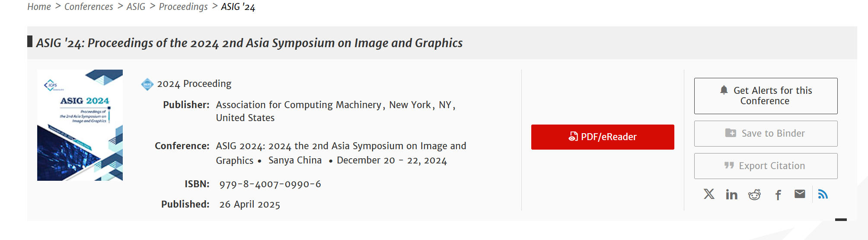Click the ASIG 2024 cover thumbnail
This screenshot has height=240, width=868.
pos(80,125)
